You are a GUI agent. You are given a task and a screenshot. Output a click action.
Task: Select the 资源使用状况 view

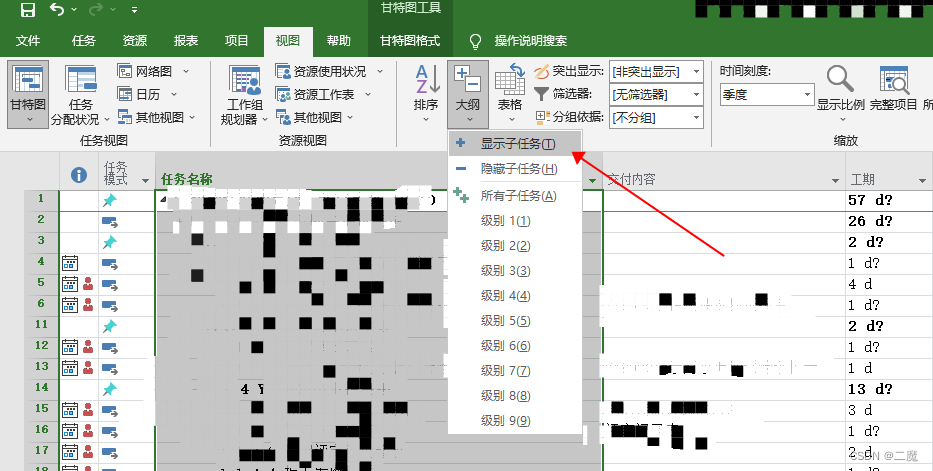[x=322, y=71]
